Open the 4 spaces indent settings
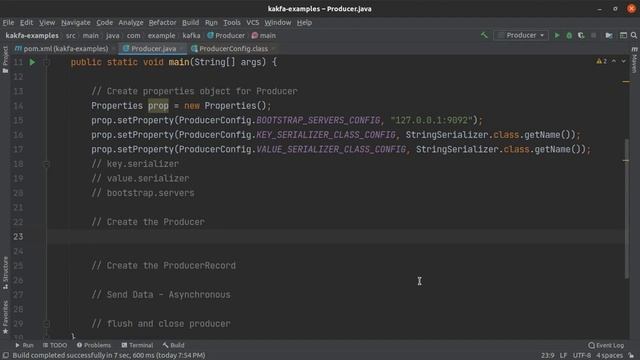 (x=609, y=355)
